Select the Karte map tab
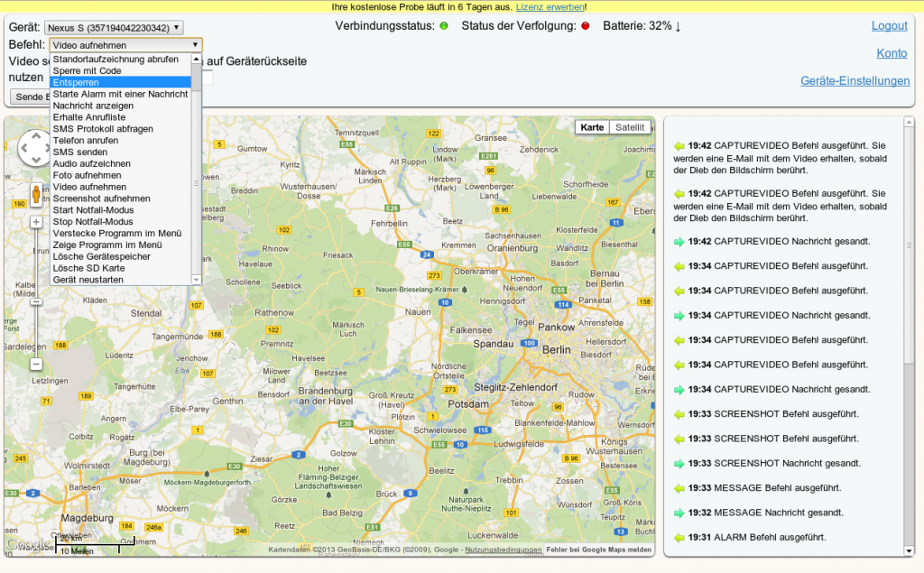Viewport: 924px width, 573px height. tap(592, 127)
